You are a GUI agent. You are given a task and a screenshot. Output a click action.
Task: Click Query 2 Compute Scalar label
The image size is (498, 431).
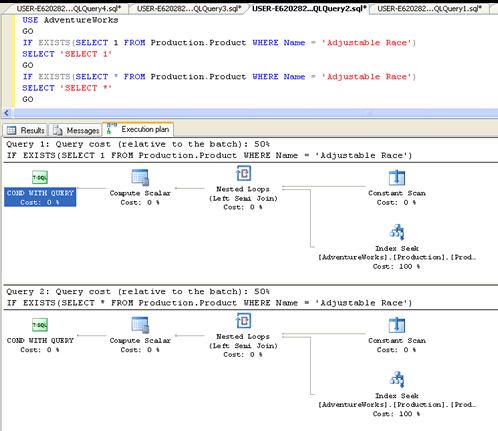pyautogui.click(x=140, y=340)
